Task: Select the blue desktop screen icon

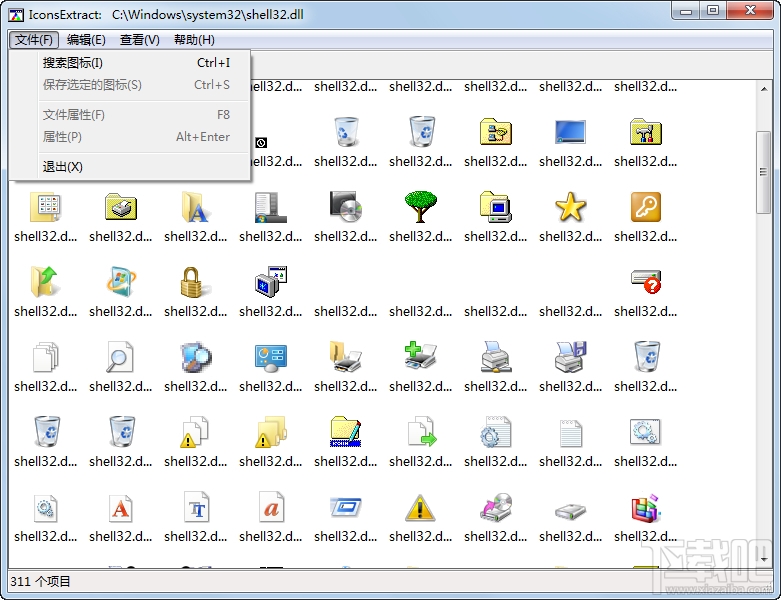Action: pyautogui.click(x=570, y=132)
